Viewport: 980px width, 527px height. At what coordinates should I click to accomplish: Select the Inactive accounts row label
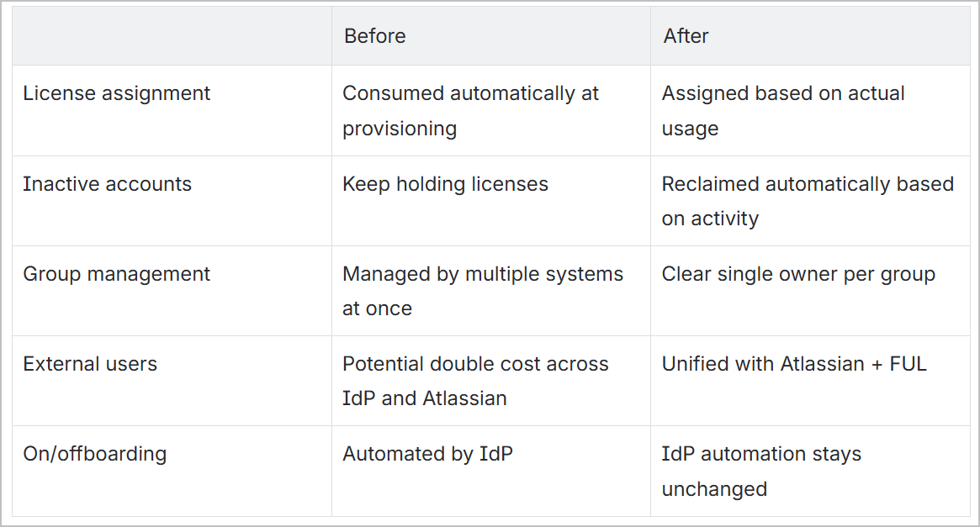click(x=107, y=184)
